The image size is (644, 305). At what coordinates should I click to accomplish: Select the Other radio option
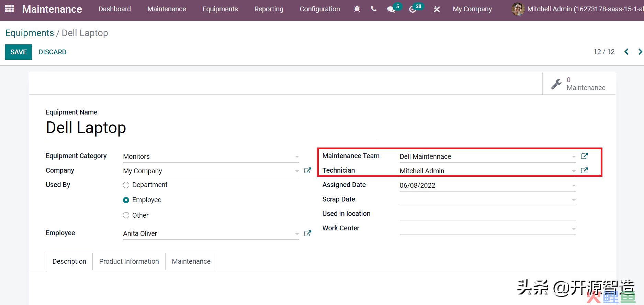pyautogui.click(x=126, y=215)
